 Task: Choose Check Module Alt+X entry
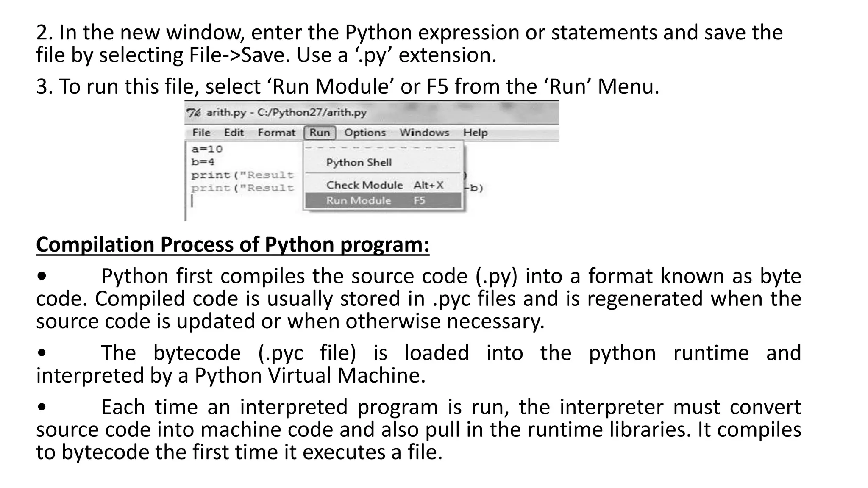384,185
